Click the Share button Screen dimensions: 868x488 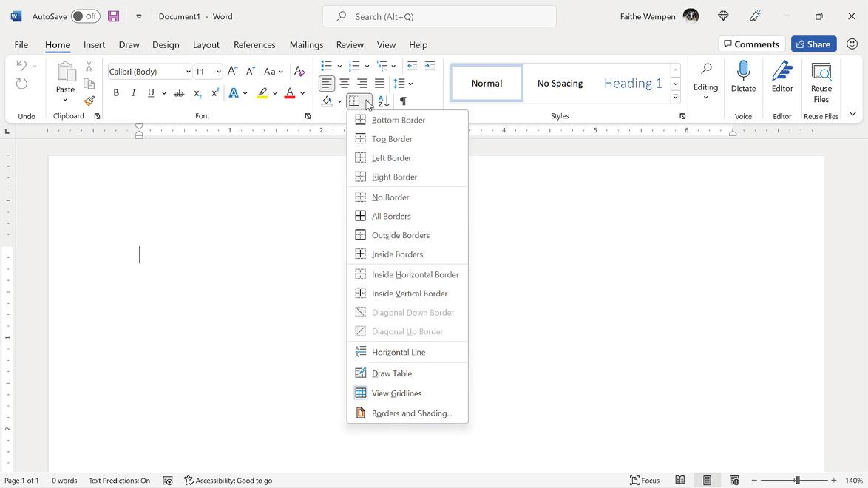point(813,44)
